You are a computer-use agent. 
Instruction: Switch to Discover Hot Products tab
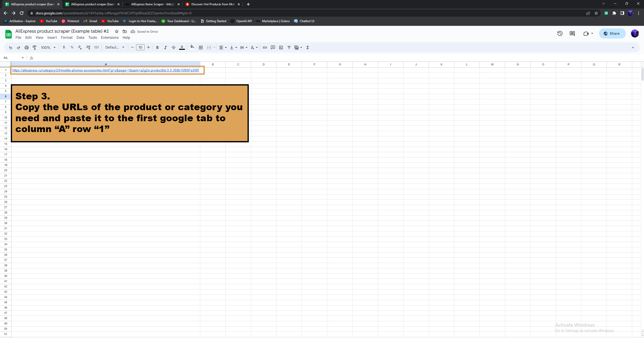tap(213, 4)
